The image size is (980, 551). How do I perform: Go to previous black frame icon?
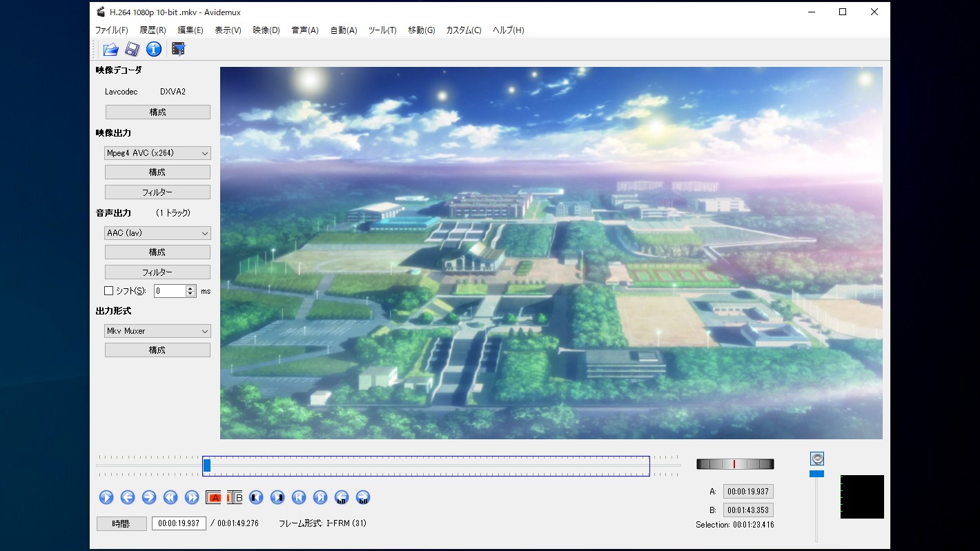[x=256, y=497]
